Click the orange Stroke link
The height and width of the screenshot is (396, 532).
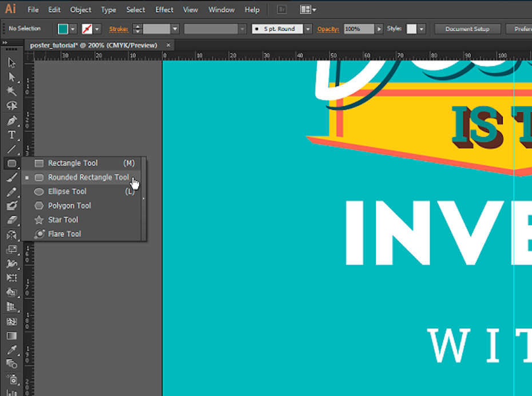click(x=118, y=29)
